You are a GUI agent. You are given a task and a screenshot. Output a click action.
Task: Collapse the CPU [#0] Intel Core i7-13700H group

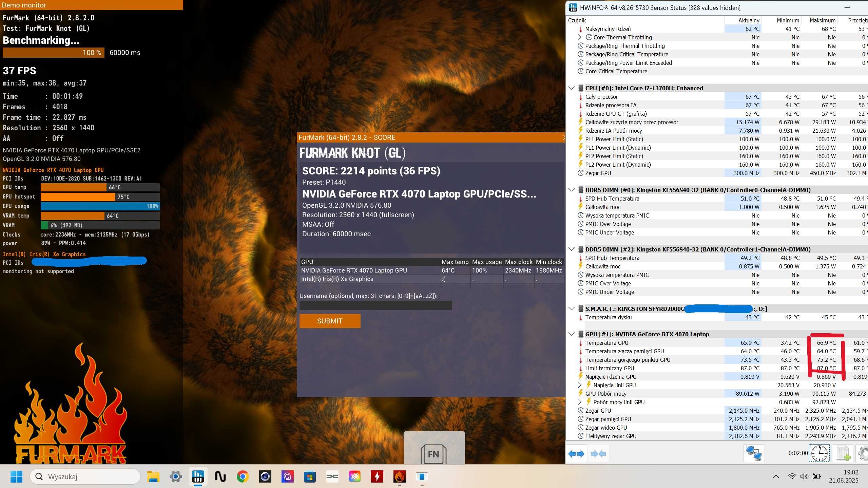coord(572,88)
